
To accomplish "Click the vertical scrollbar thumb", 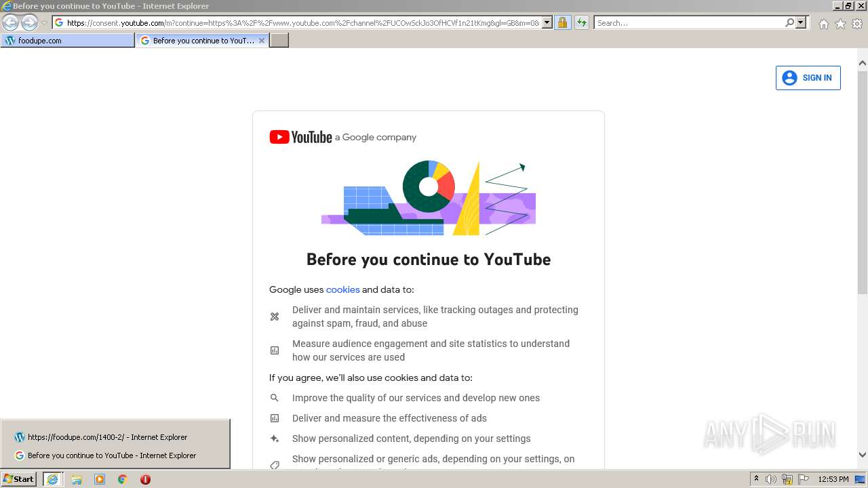I will (x=863, y=182).
